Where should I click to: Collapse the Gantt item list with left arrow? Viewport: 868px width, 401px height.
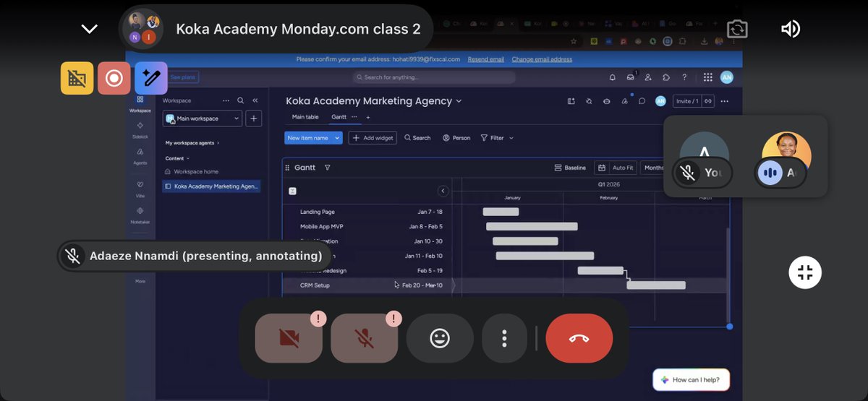coord(443,191)
